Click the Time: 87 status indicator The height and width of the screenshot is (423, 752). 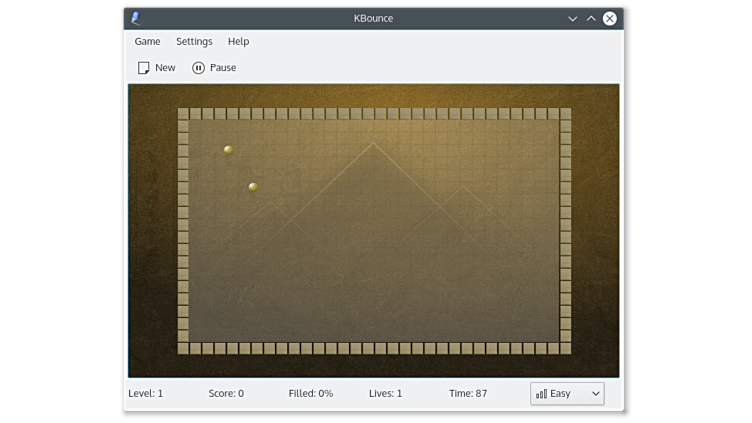(468, 394)
